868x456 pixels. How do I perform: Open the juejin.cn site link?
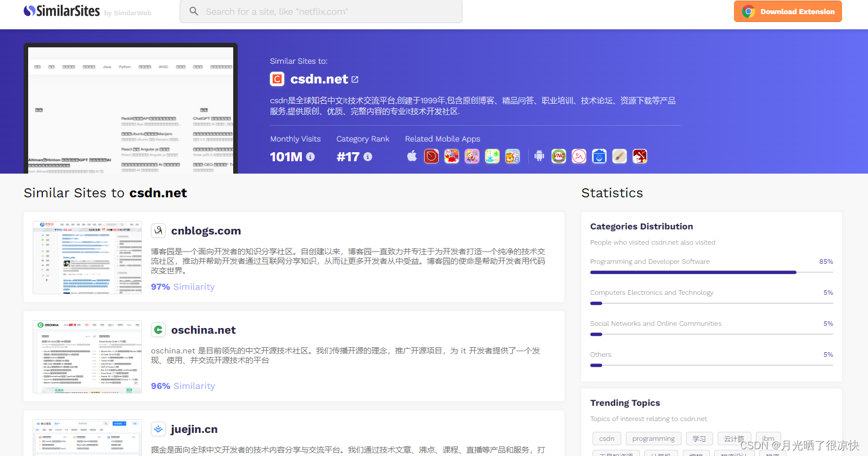click(x=194, y=429)
